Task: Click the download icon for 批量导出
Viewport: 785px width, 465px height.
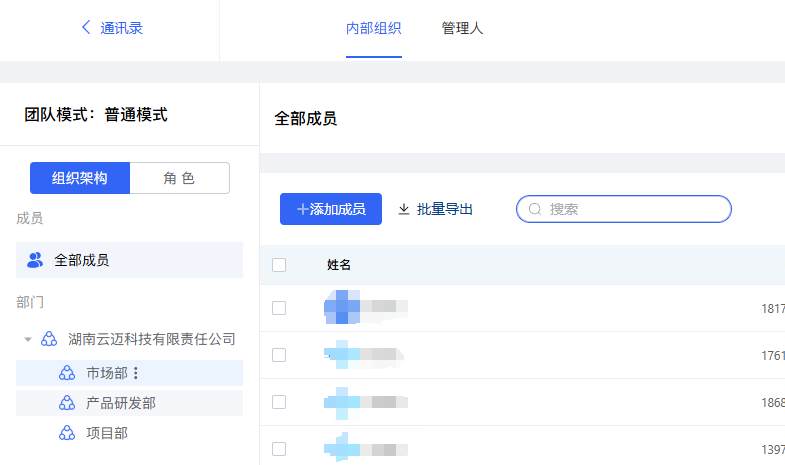Action: pyautogui.click(x=404, y=209)
